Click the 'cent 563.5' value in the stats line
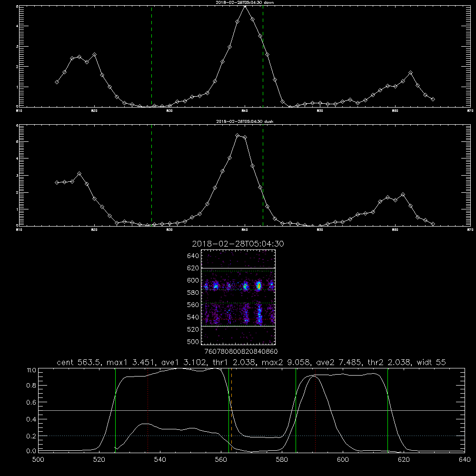Image resolution: width=476 pixels, height=476 pixels. pos(79,362)
